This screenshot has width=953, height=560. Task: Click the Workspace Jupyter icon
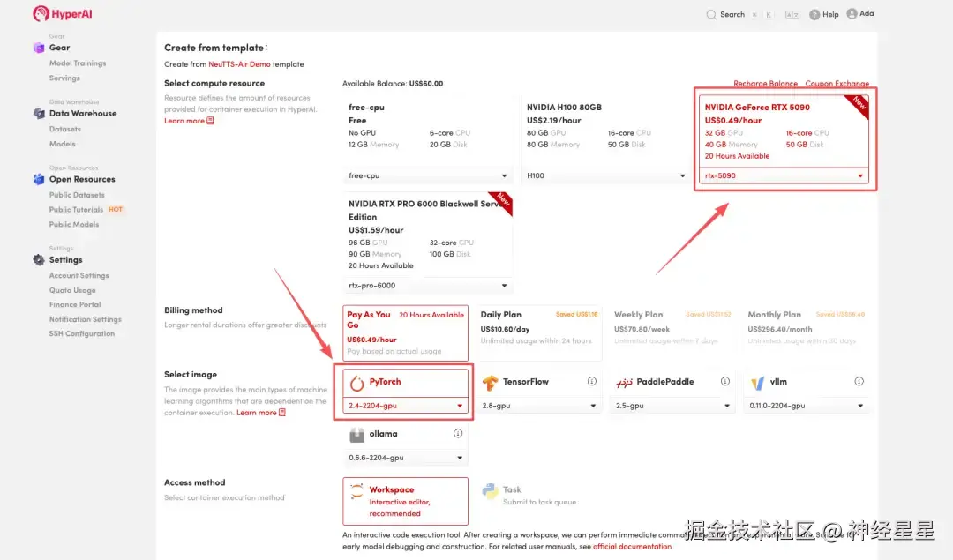click(356, 491)
